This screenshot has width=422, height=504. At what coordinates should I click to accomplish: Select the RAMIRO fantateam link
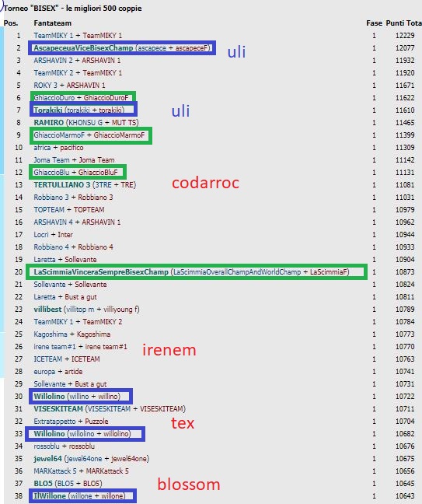48,122
